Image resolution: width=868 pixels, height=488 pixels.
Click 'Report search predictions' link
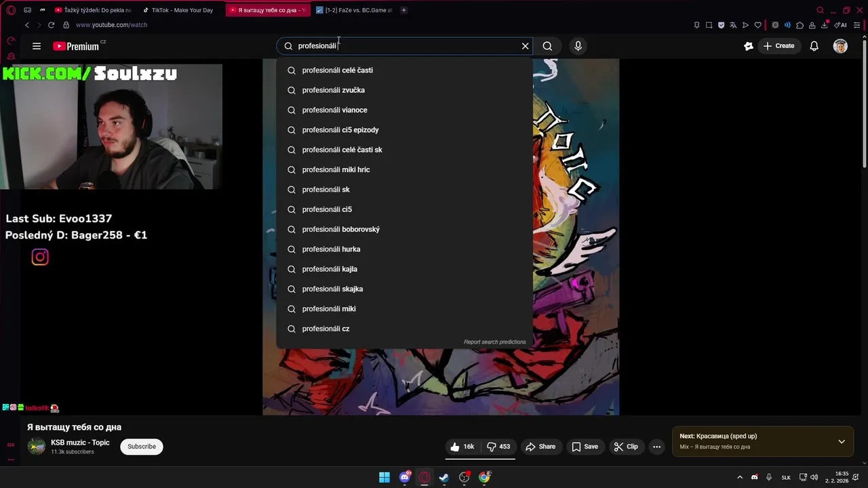pyautogui.click(x=494, y=342)
